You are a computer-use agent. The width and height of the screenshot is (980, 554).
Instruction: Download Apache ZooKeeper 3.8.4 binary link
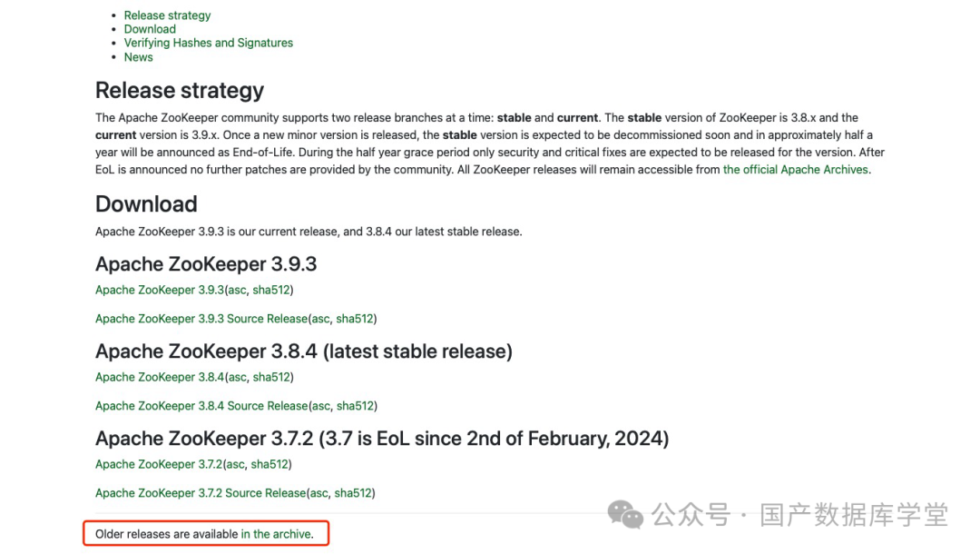(x=160, y=377)
